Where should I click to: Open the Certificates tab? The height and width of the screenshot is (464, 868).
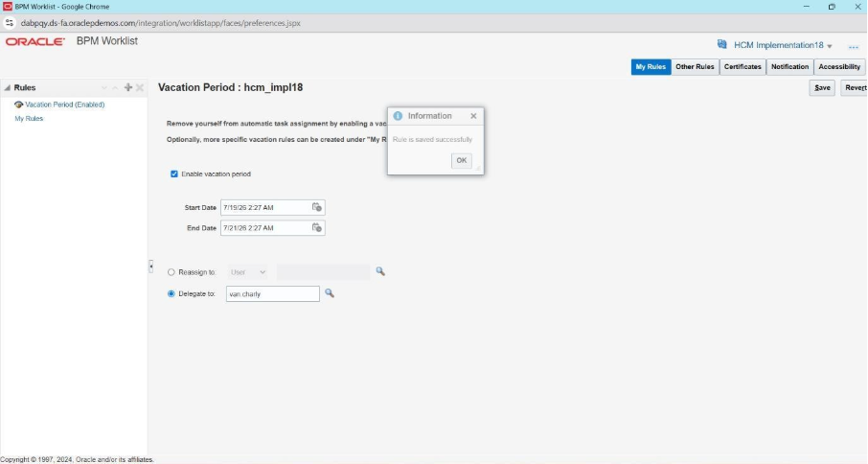pos(742,66)
